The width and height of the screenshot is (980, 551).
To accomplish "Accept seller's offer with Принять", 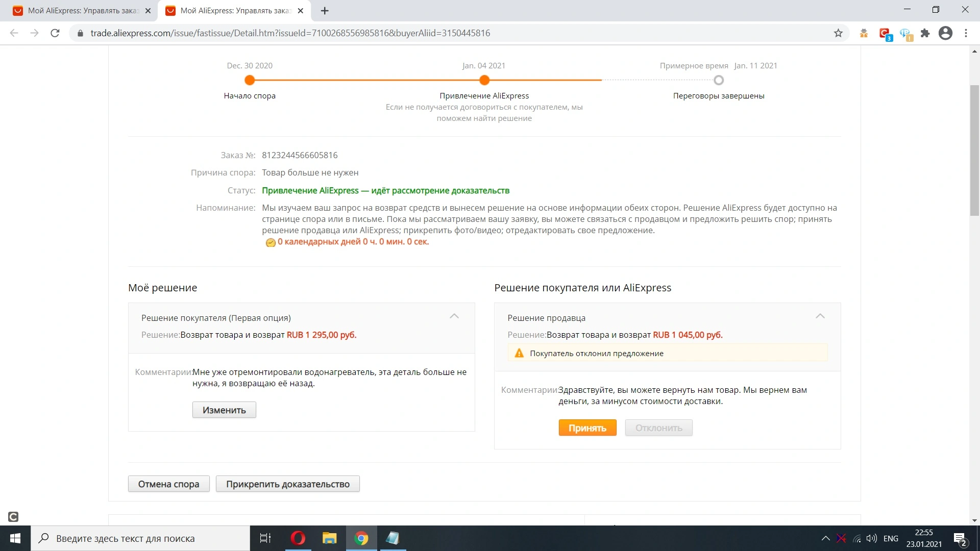I will [587, 428].
